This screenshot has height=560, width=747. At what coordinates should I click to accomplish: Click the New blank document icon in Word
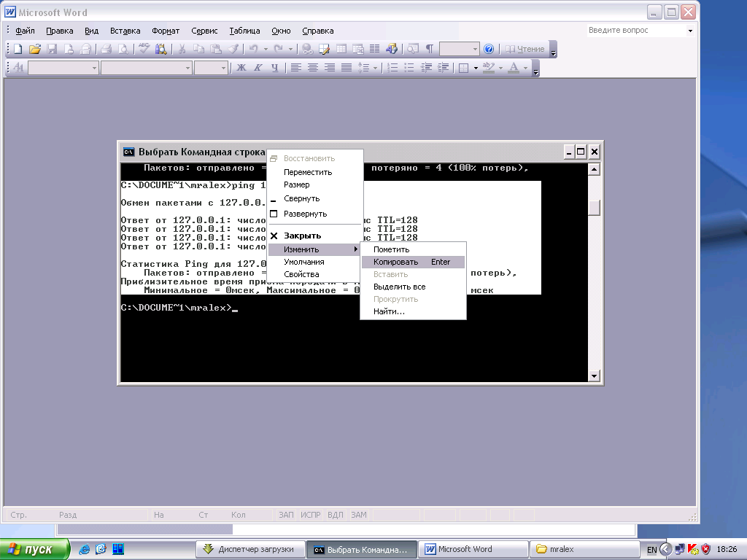[18, 49]
